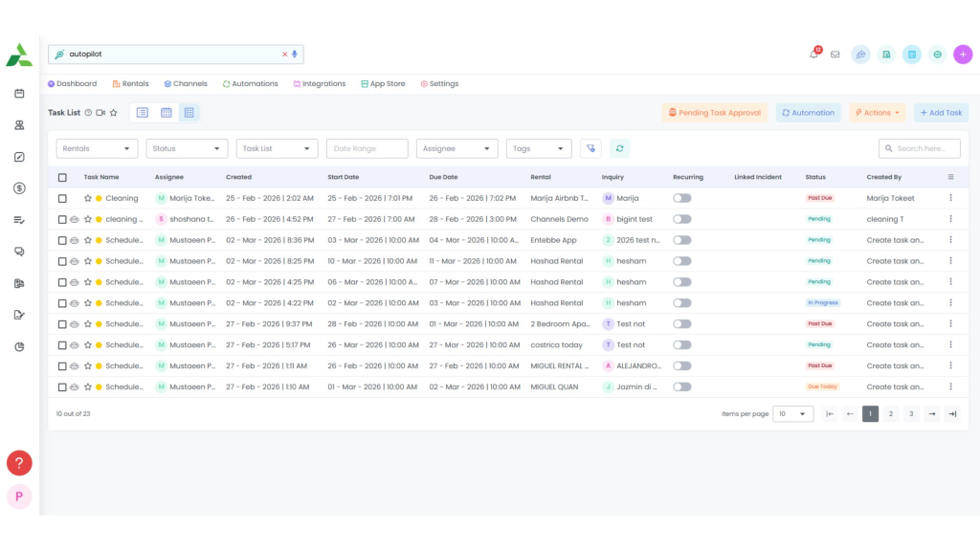
Task: Open the Rentals tab
Action: pos(130,84)
